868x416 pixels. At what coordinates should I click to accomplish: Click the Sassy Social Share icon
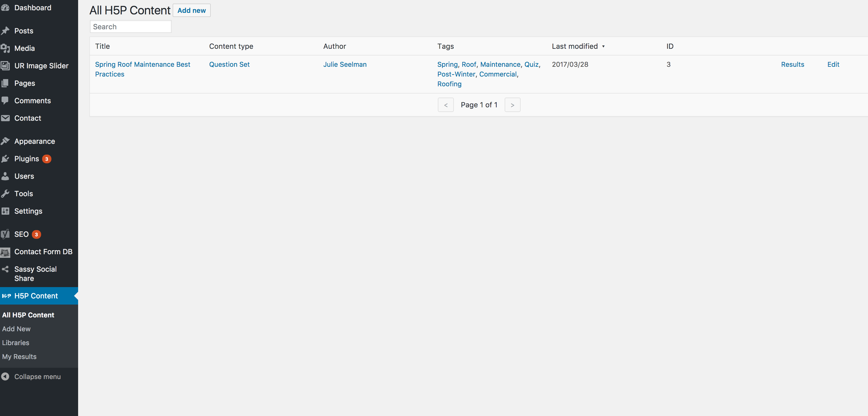point(5,269)
